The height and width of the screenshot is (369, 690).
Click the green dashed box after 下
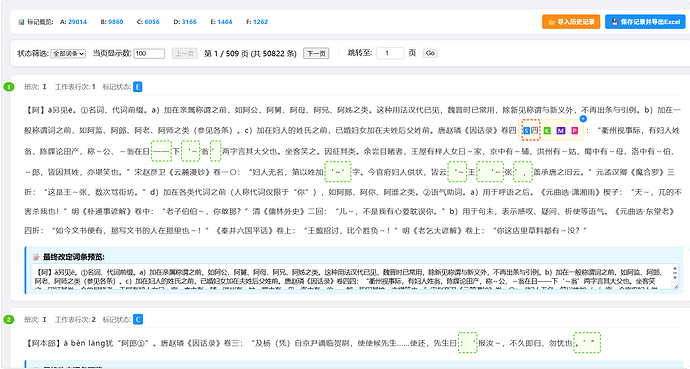point(191,151)
